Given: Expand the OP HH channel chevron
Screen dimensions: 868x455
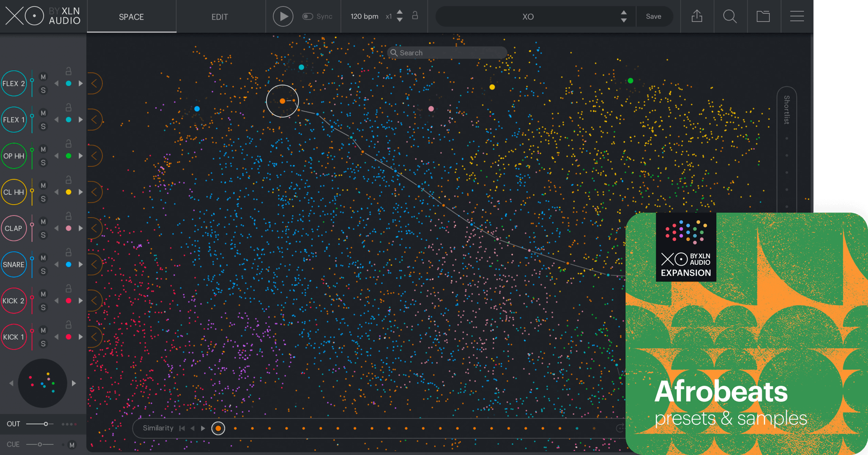Looking at the screenshot, I should point(94,156).
